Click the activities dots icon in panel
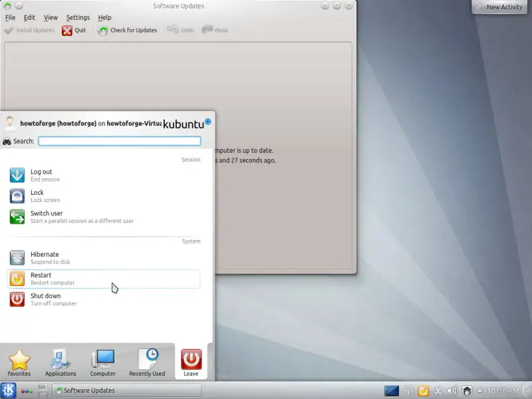The width and height of the screenshot is (532, 399). 27,391
